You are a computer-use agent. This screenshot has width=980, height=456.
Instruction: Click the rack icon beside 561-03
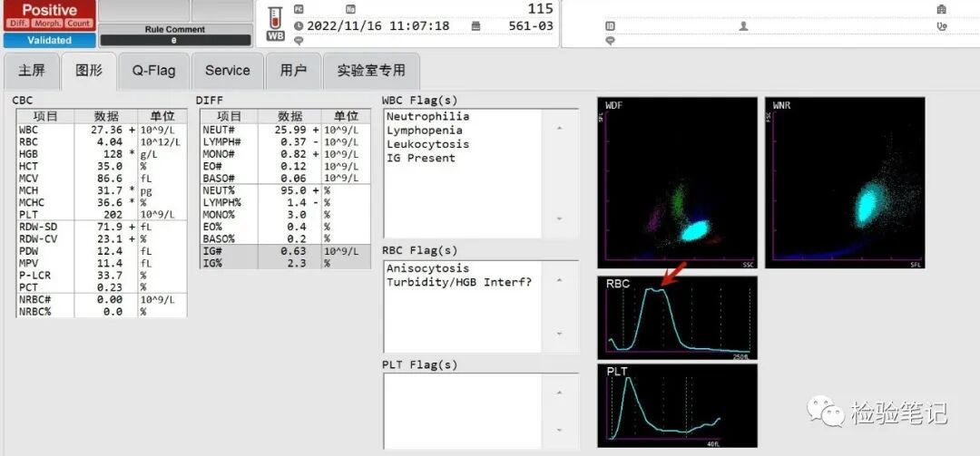[476, 26]
